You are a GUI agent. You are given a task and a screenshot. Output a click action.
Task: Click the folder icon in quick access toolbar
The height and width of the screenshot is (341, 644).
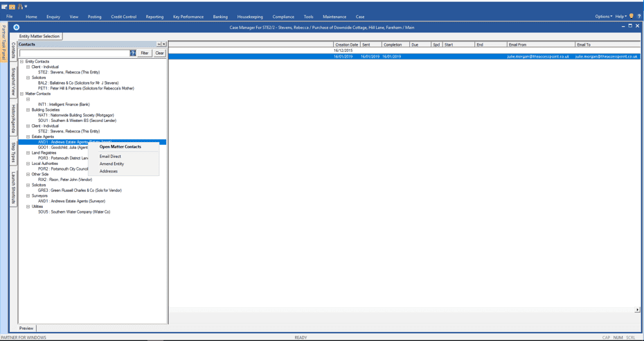(x=12, y=6)
